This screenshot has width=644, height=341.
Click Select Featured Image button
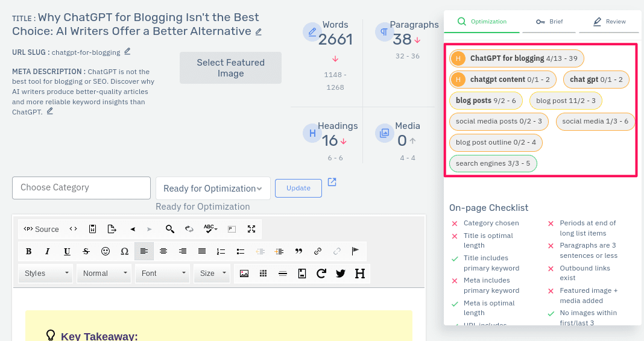(230, 67)
